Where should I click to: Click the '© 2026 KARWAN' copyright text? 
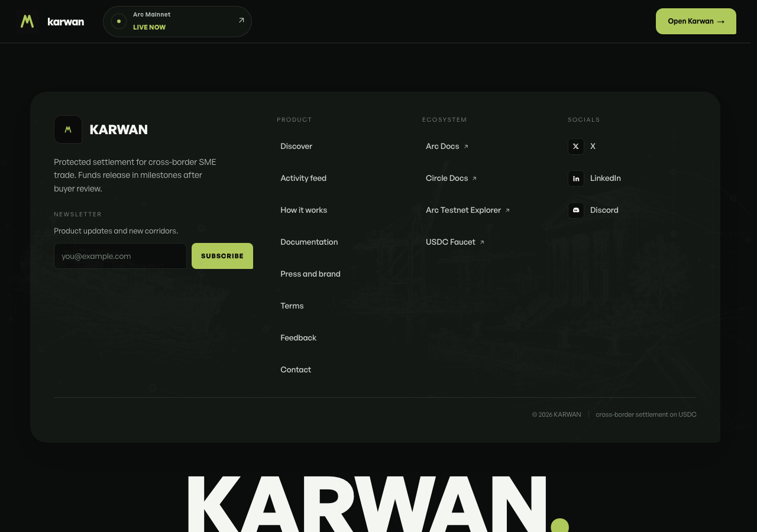pos(557,415)
